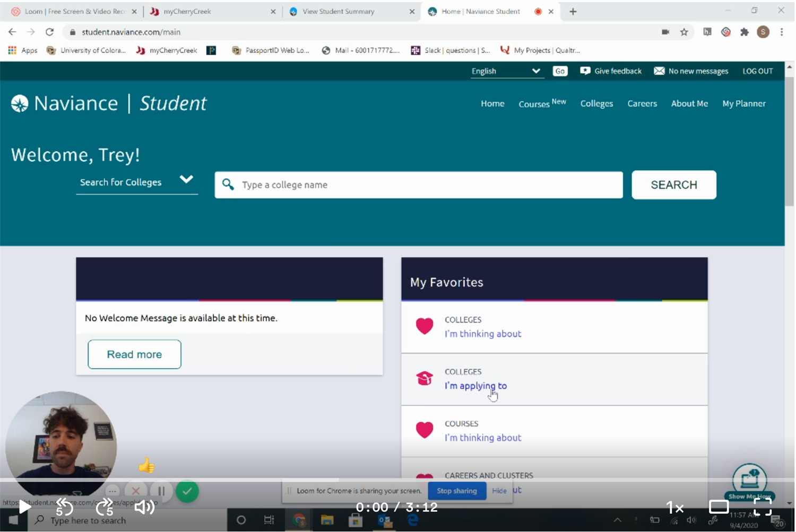Play the Loom video
The height and width of the screenshot is (532, 796).
[24, 507]
